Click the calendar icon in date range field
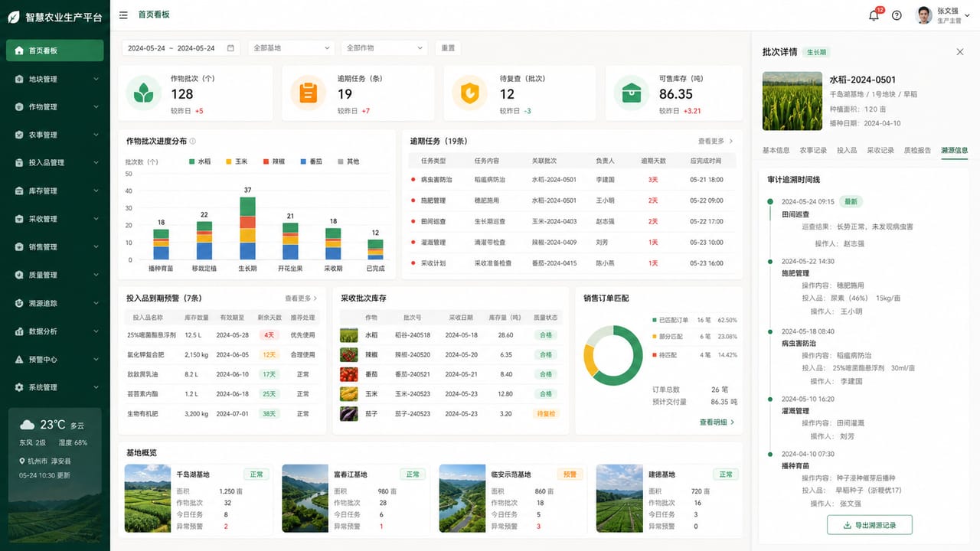 click(230, 48)
